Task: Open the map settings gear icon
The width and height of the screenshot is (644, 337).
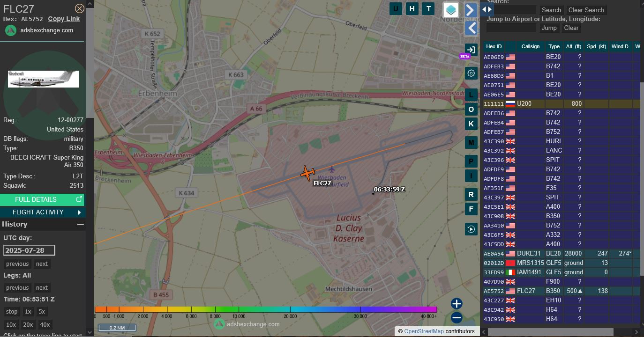Action: coord(471,73)
